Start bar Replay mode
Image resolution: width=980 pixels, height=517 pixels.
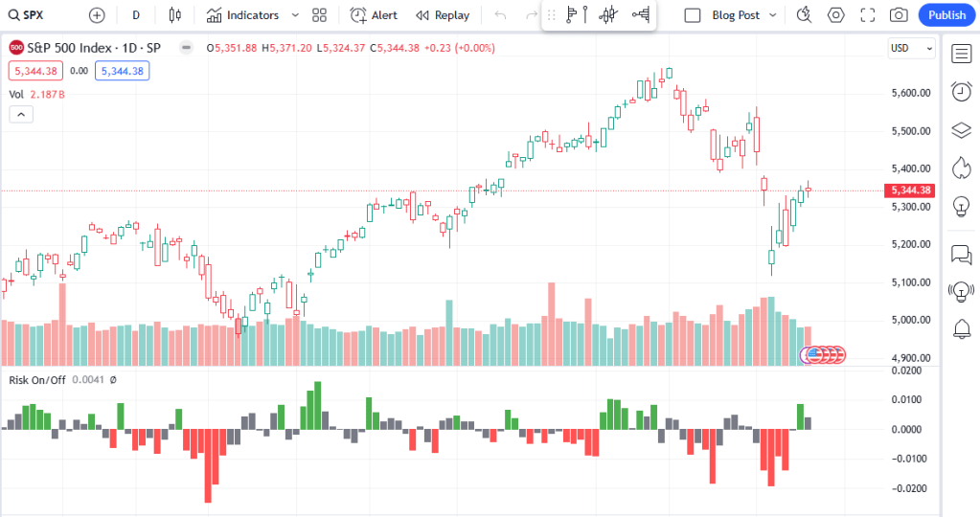point(443,15)
